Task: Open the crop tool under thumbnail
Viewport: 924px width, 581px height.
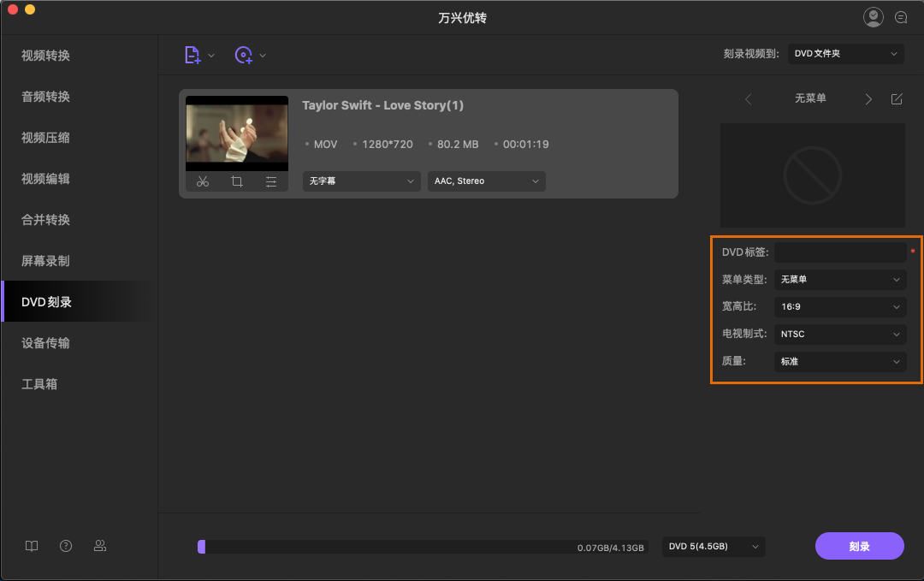Action: [x=237, y=181]
